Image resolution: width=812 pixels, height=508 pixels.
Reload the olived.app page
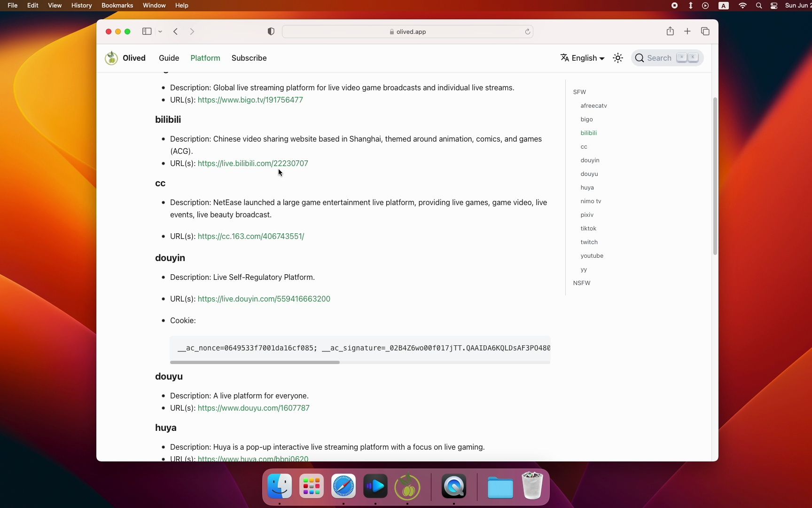pos(528,32)
